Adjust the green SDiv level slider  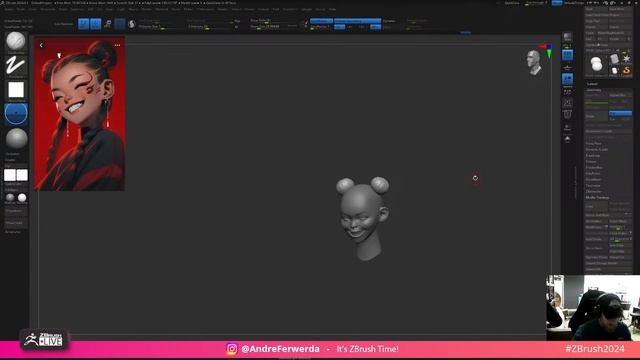pos(597,102)
